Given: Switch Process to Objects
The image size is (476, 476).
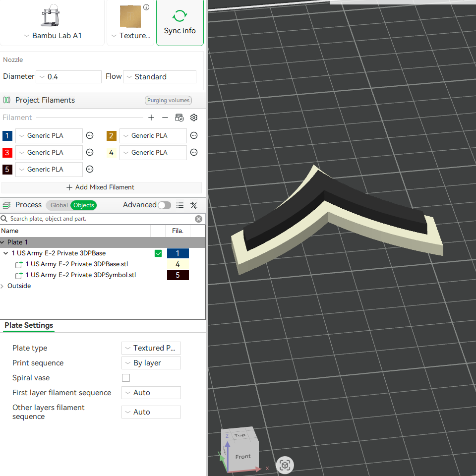Looking at the screenshot, I should pos(84,205).
